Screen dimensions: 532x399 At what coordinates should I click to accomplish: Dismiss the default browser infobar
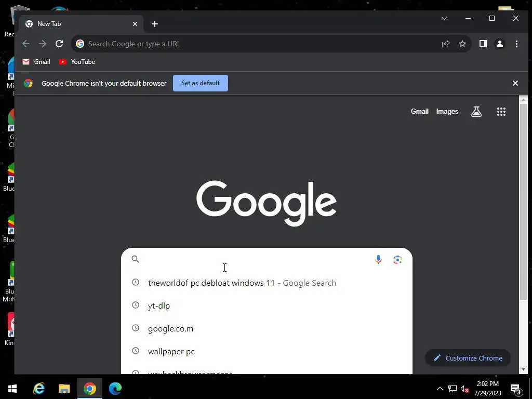(515, 83)
